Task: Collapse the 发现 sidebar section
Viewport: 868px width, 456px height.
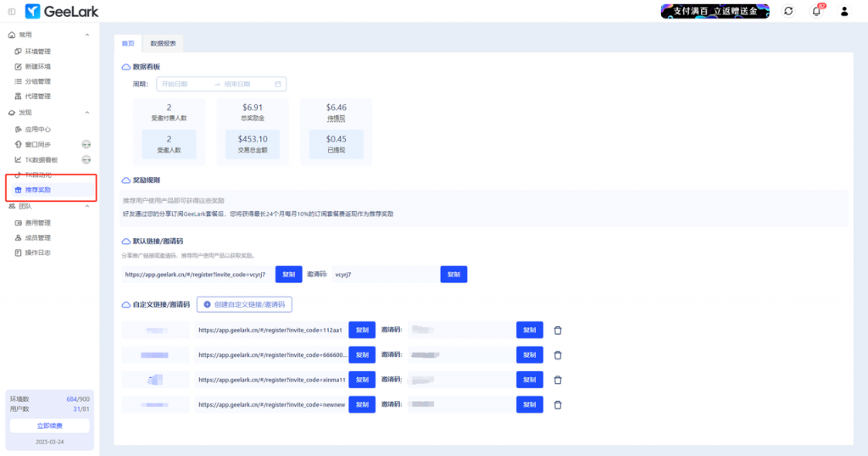Action: (x=87, y=112)
